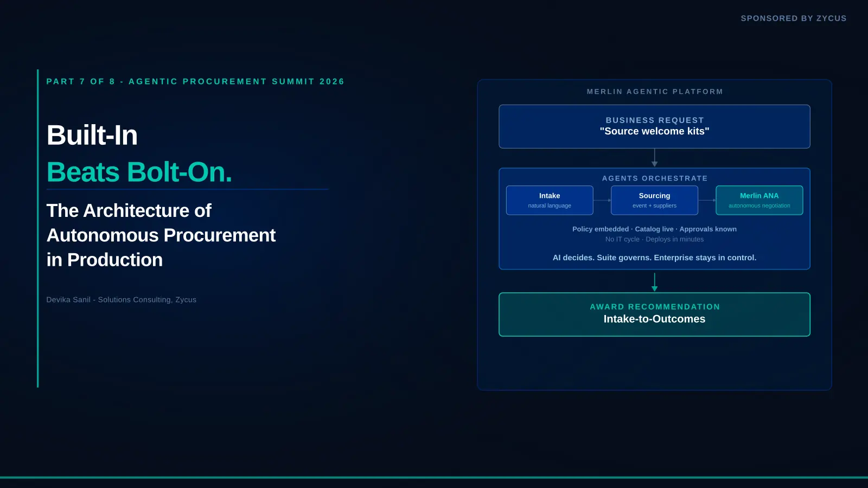The width and height of the screenshot is (868, 488).
Task: Click the "in Production" subtitle line
Action: 105,260
